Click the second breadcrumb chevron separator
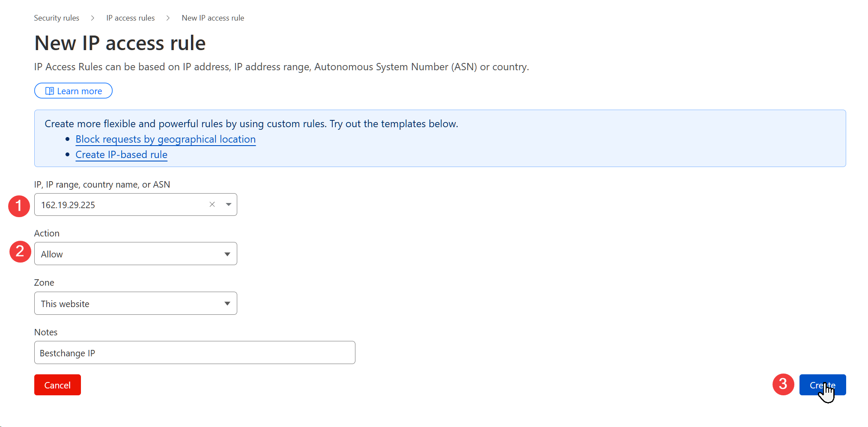 [168, 18]
